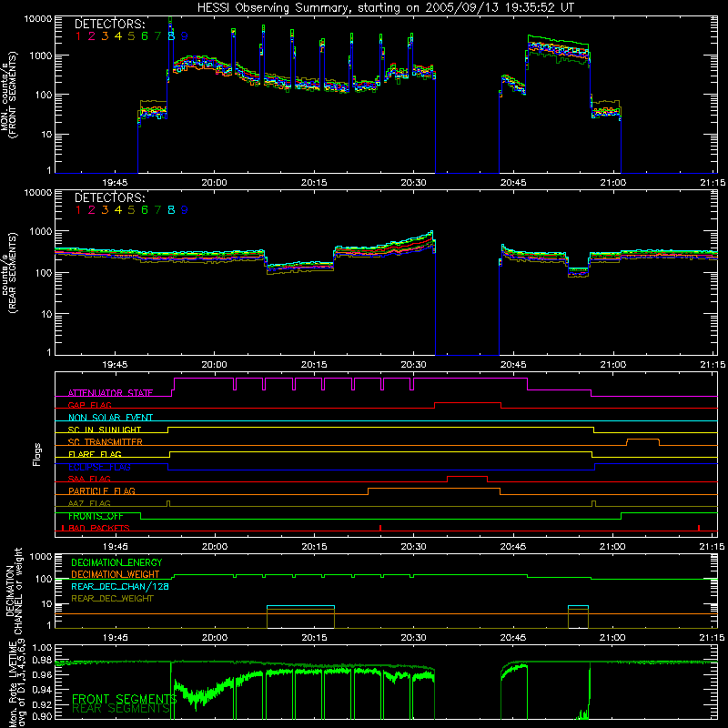Click the AAZ_FLAG label
728x728 pixels.
click(89, 503)
